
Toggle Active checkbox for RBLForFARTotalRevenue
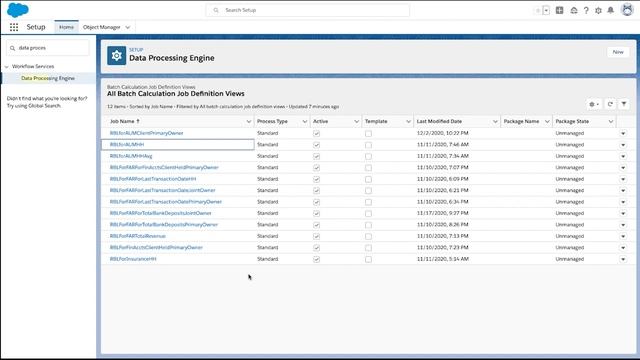316,236
